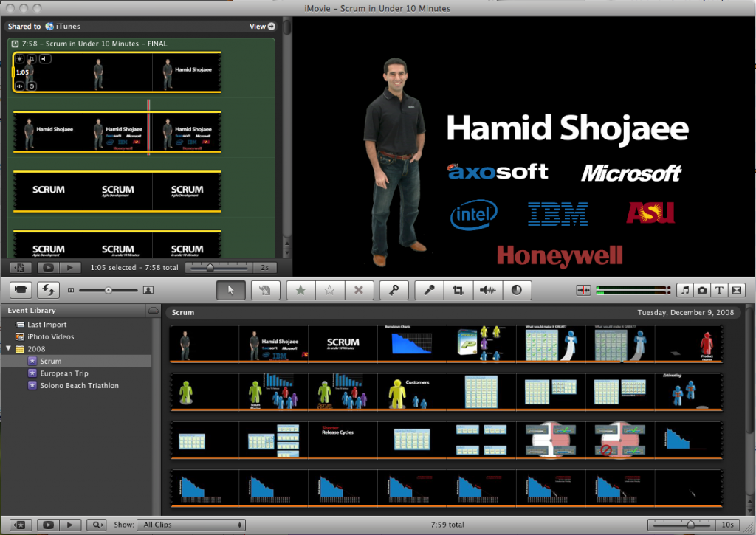The width and height of the screenshot is (756, 535).
Task: Click the drive icon button in the Event Library header
Action: (154, 311)
